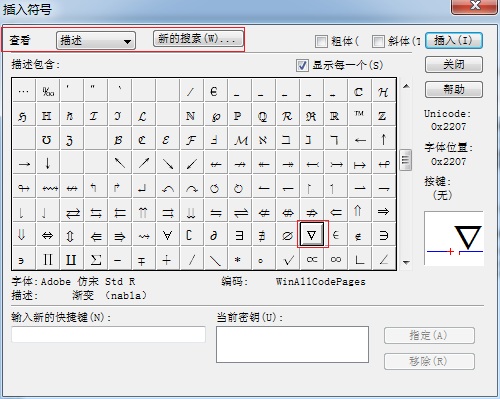Viewport: 500px width, 399px height.
Task: Pick the per mille ‰ symbol
Action: [x=48, y=91]
